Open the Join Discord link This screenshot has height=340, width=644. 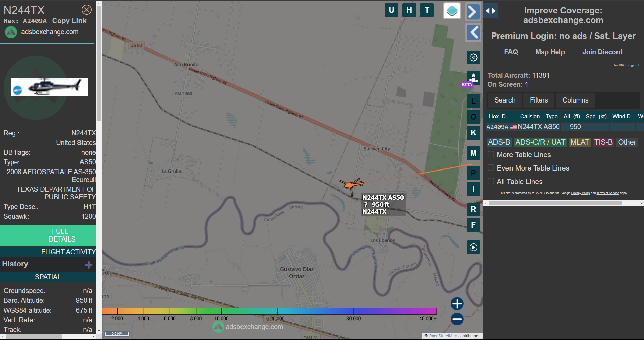(x=602, y=52)
